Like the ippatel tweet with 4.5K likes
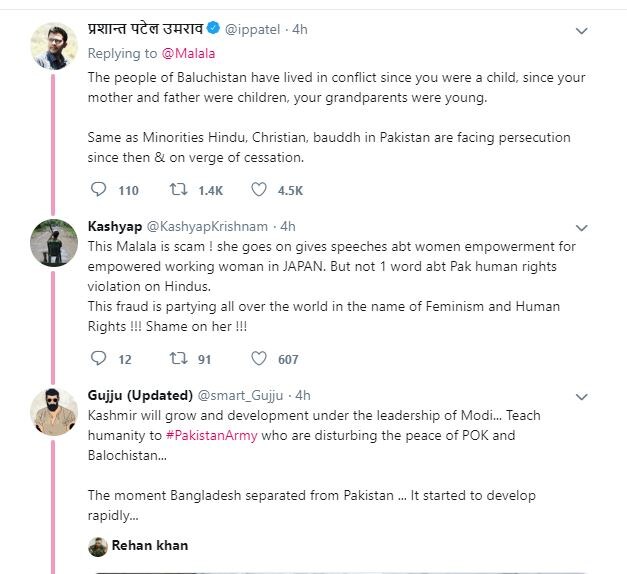Image resolution: width=627 pixels, height=574 pixels. tap(259, 189)
